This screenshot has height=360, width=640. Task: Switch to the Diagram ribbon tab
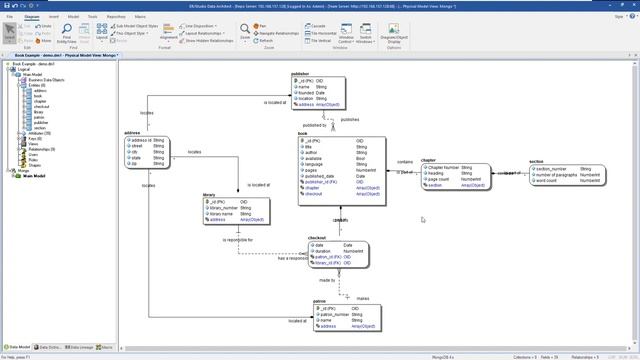tap(31, 17)
